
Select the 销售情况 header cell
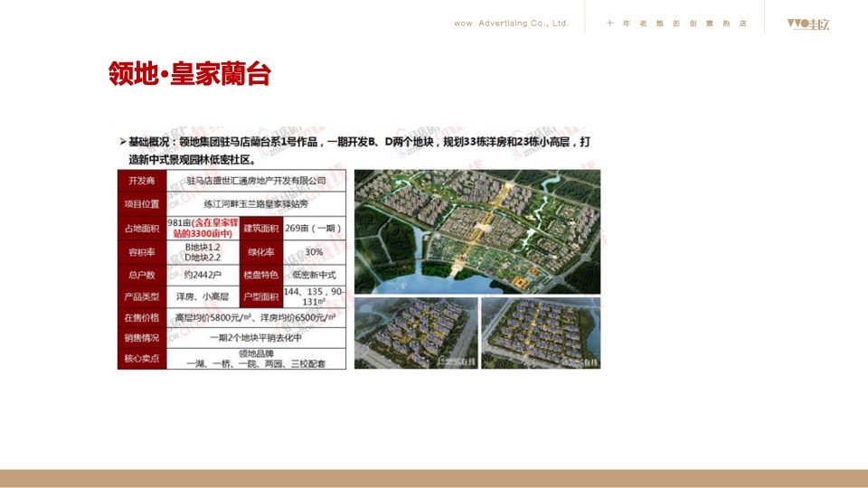142,337
